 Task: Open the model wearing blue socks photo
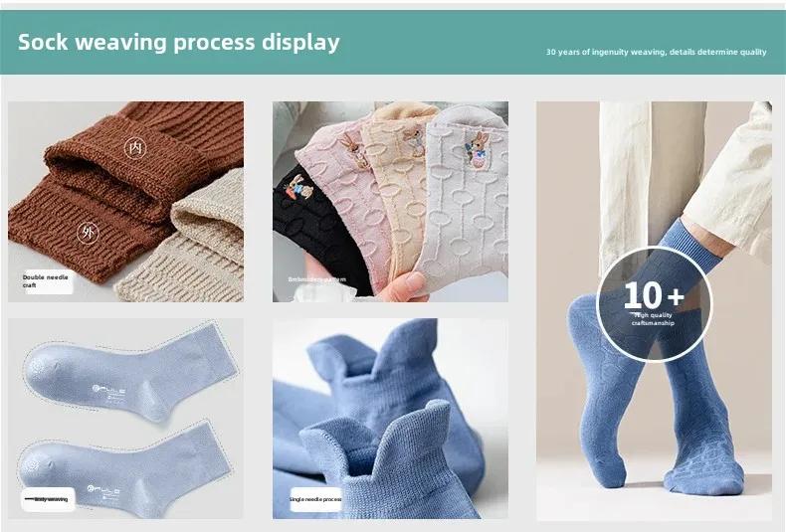[x=654, y=310]
